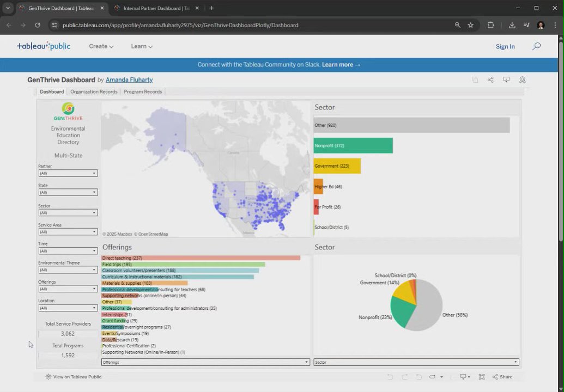The height and width of the screenshot is (392, 564).
Task: Click the download icon beside the dashboard title
Action: tap(506, 80)
